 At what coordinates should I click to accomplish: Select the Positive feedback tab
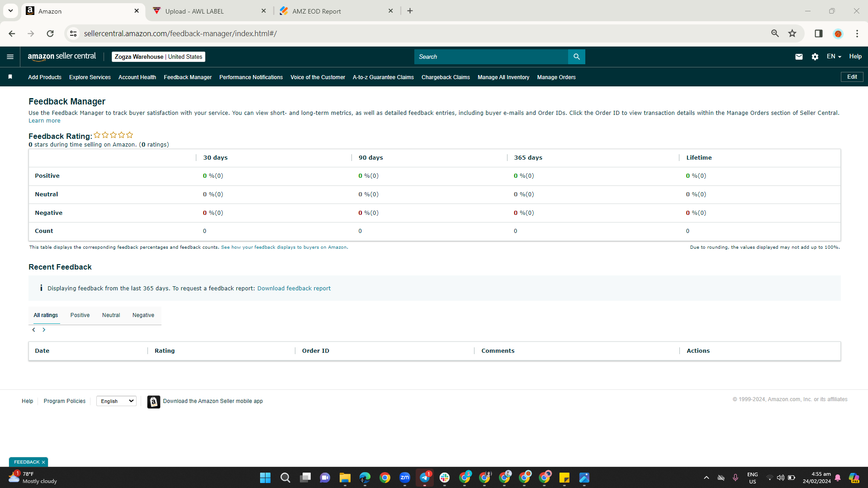[80, 315]
